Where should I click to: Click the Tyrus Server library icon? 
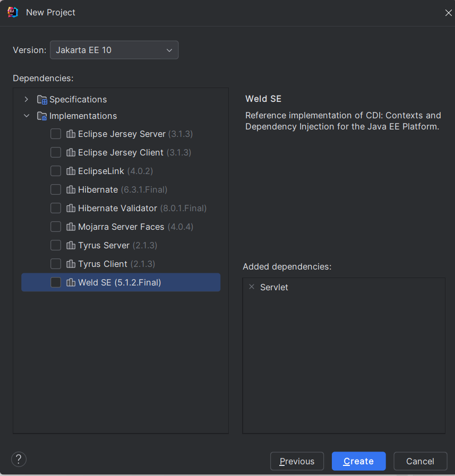[71, 245]
